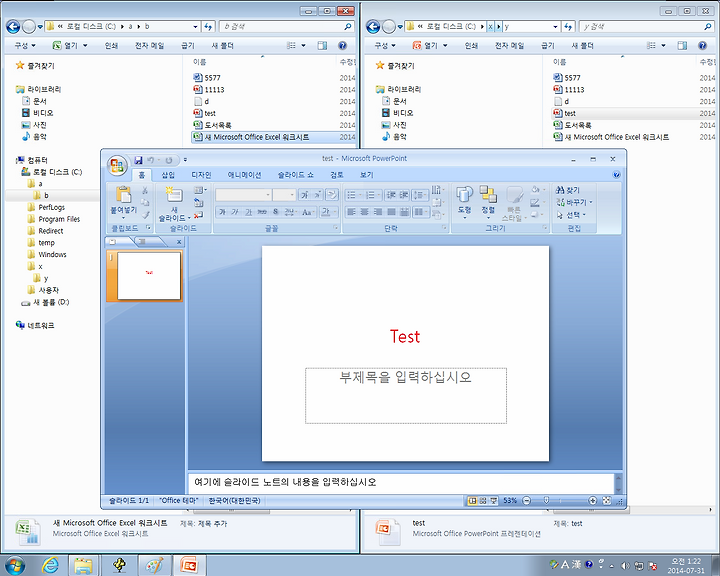Click 인쇄 in left Explorer toolbar
720x576 pixels.
tap(111, 45)
